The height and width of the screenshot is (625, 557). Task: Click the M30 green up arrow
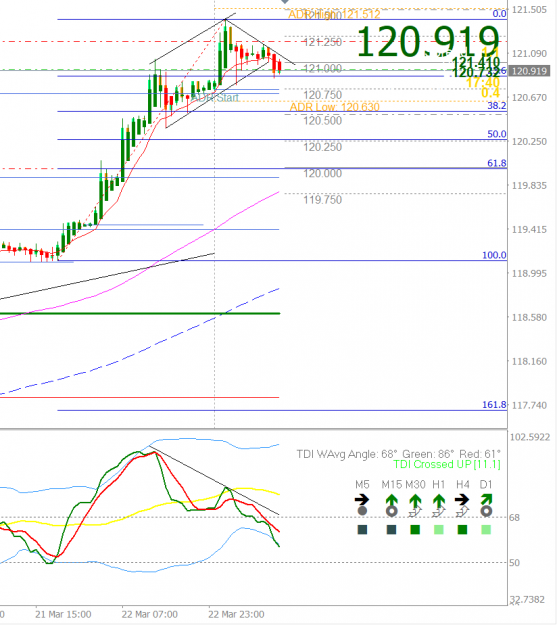415,499
